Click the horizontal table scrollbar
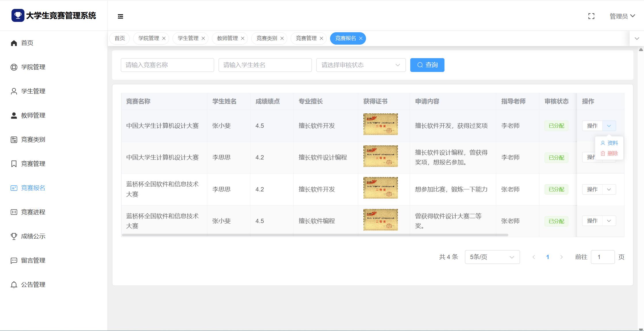This screenshot has height=331, width=644. [315, 235]
